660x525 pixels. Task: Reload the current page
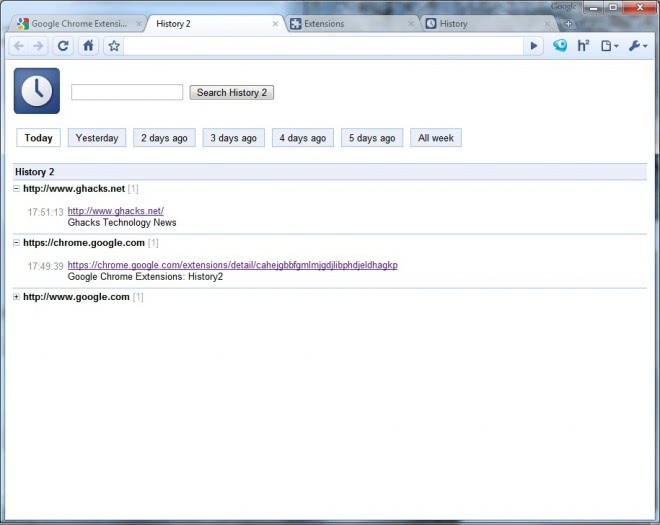[63, 46]
